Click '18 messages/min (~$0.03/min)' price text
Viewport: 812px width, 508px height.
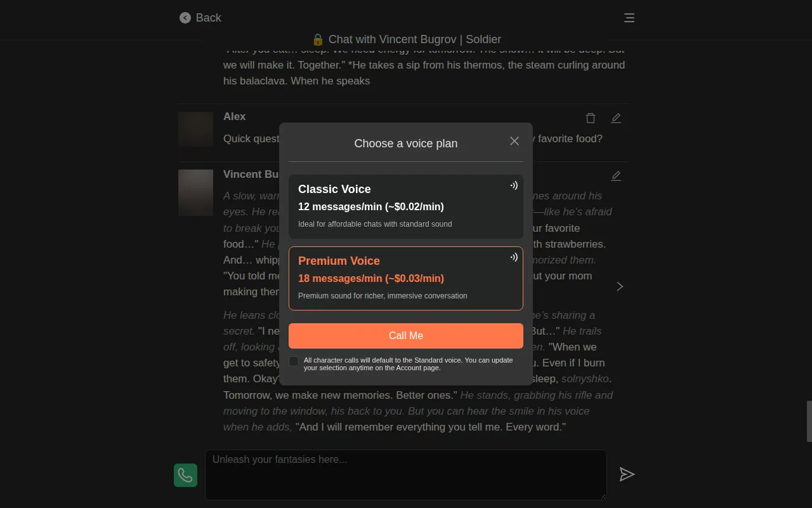pos(371,278)
